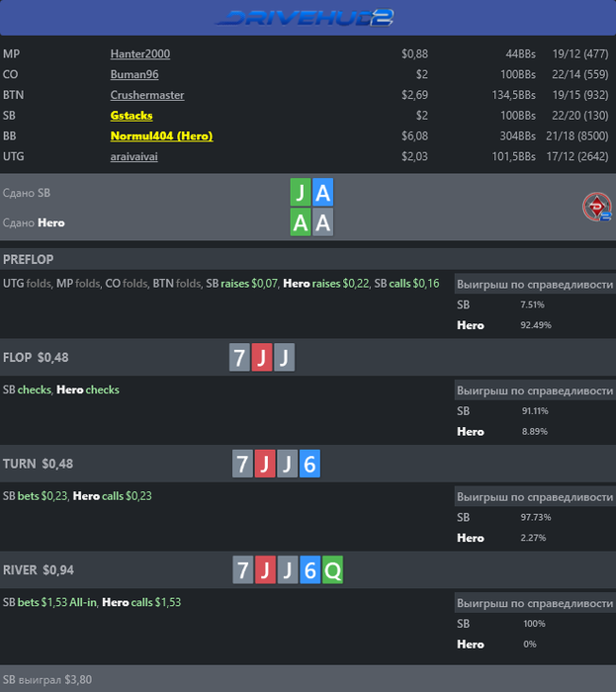Open Normul404 (Hero) player link

click(161, 136)
